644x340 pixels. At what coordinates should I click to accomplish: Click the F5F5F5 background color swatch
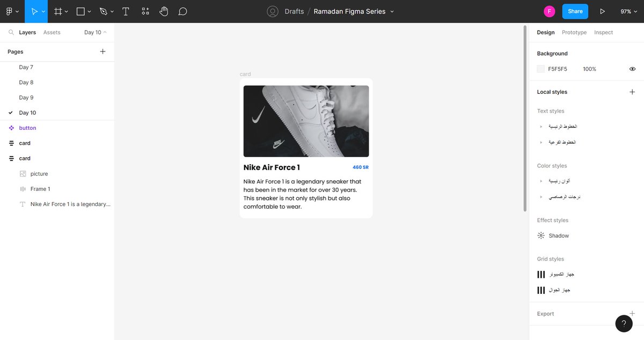click(x=541, y=69)
